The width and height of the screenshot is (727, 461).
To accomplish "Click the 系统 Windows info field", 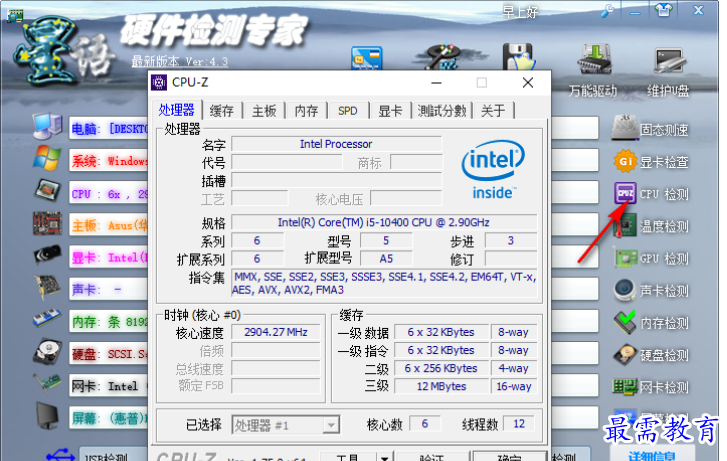I will click(x=109, y=161).
